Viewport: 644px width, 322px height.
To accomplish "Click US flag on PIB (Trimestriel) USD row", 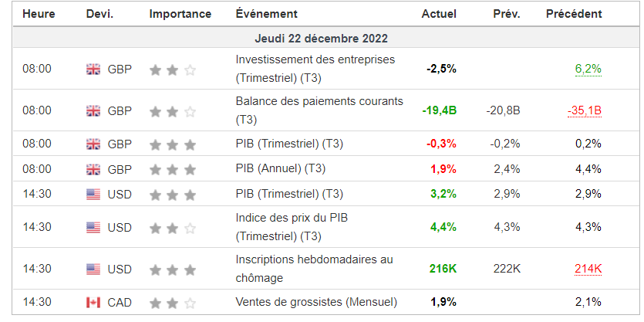I will 93,194.
